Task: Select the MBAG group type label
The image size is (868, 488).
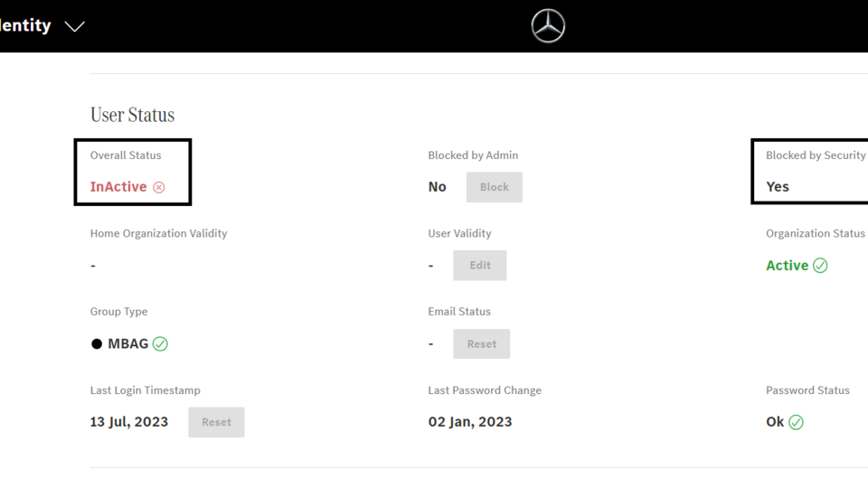Action: pos(127,344)
